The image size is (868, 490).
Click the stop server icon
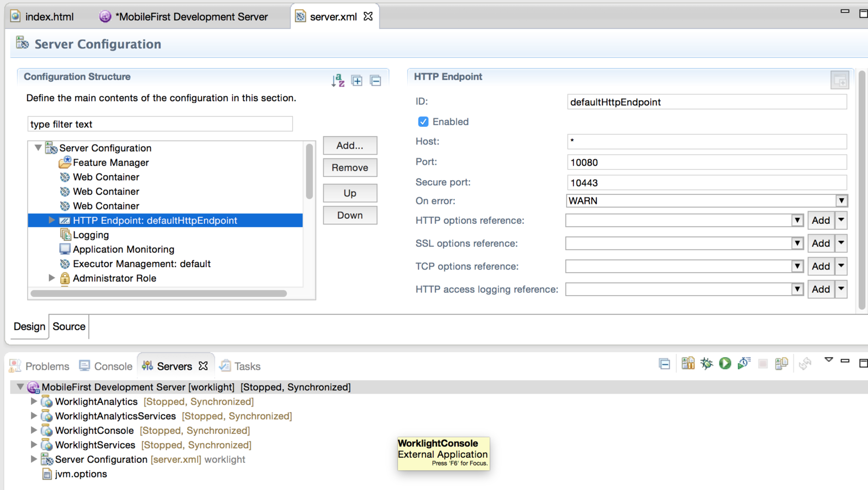[763, 364]
